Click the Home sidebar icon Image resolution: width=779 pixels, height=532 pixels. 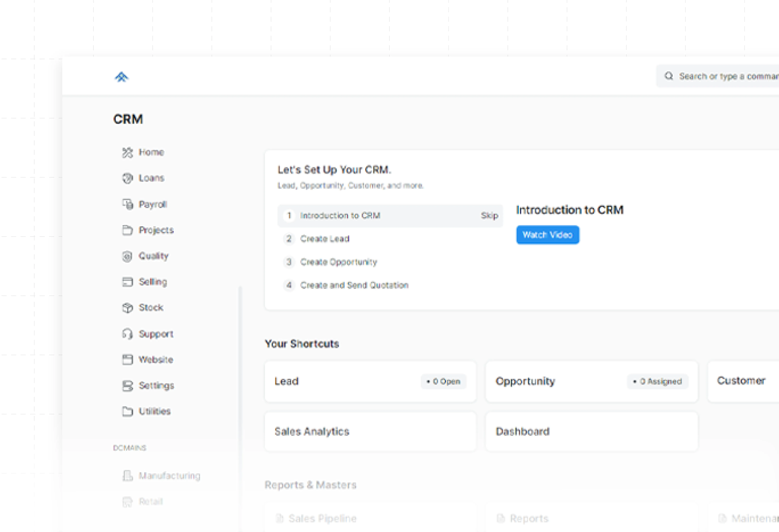127,152
